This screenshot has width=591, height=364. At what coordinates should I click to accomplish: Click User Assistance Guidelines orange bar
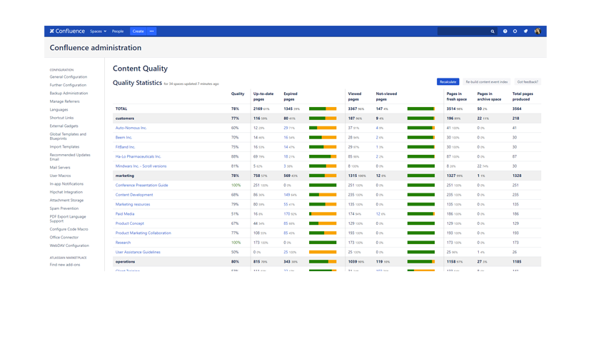pyautogui.click(x=323, y=252)
